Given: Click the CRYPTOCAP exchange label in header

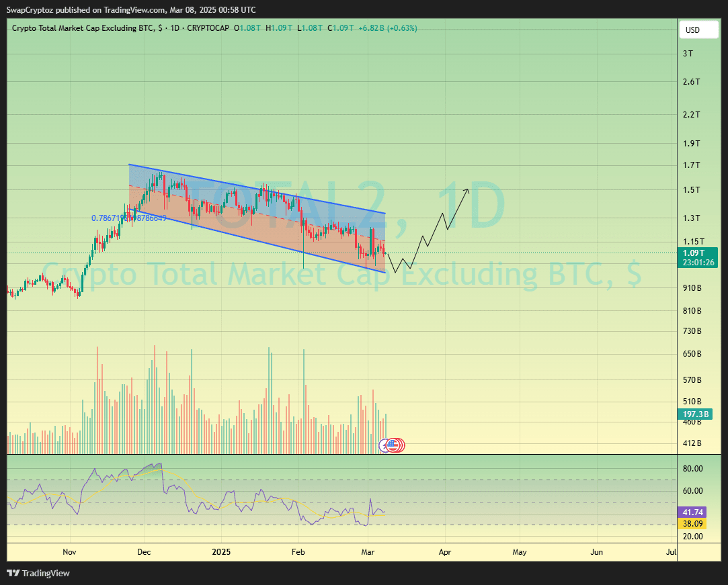Looking at the screenshot, I should click(x=208, y=28).
